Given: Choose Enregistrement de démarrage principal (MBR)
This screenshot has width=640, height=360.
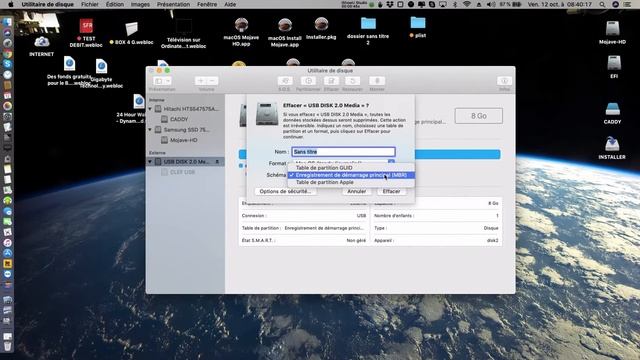Looking at the screenshot, I should (x=351, y=175).
